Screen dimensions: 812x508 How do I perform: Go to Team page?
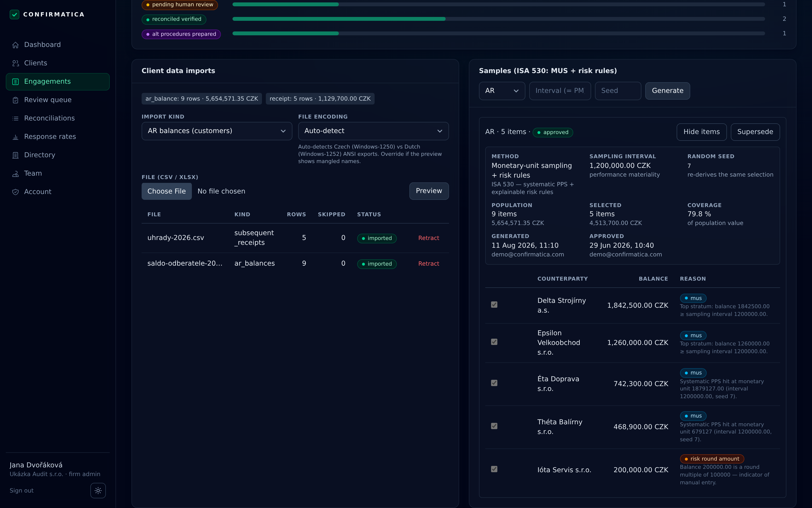tap(58, 173)
